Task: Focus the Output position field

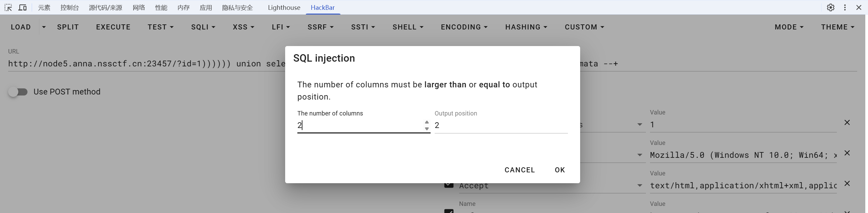Action: click(x=501, y=125)
